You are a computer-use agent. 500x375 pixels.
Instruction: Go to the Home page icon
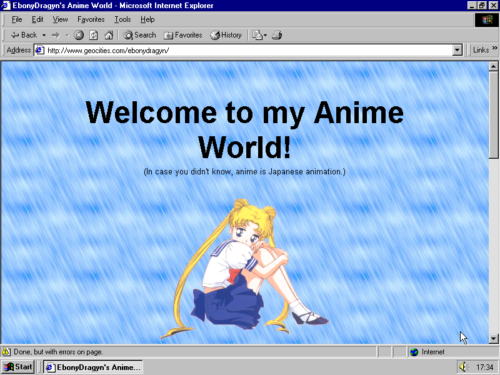tap(109, 35)
